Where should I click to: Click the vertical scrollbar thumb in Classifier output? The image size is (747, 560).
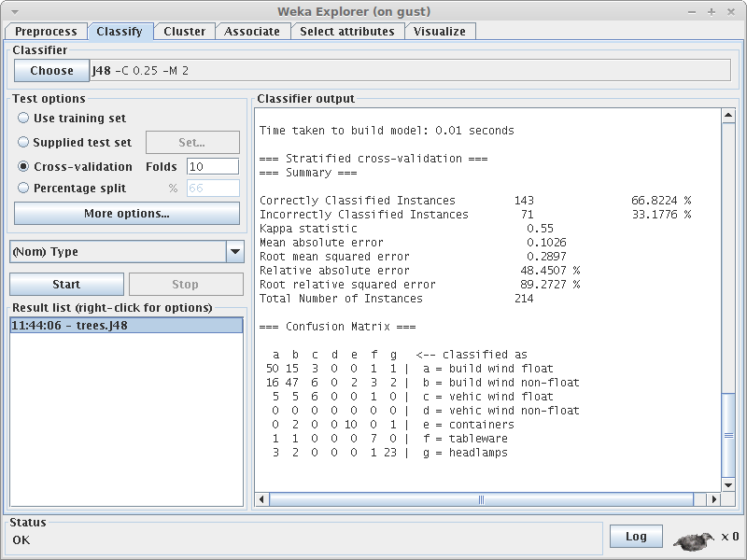point(728,435)
